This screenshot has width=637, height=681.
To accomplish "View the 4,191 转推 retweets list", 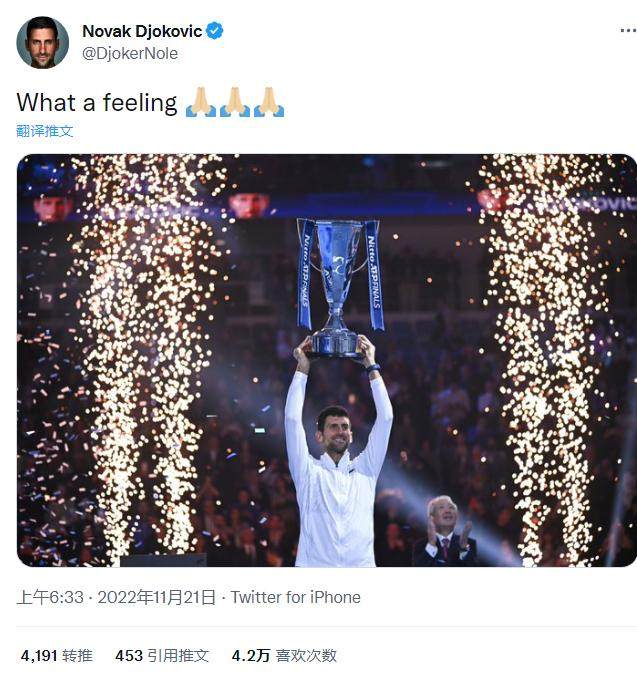I will click(56, 656).
